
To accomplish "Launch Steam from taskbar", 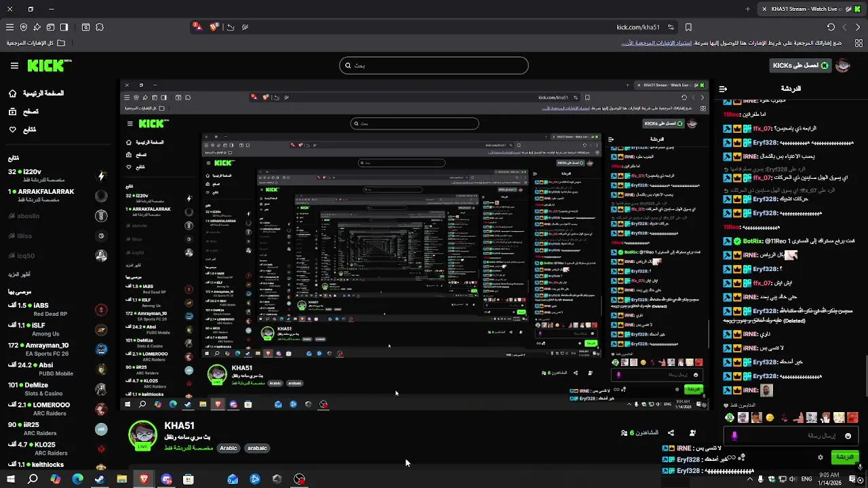I will (100, 479).
